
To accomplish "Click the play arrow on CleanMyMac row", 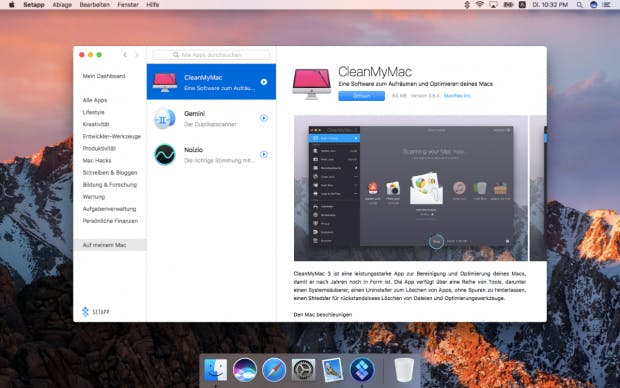I will [264, 82].
